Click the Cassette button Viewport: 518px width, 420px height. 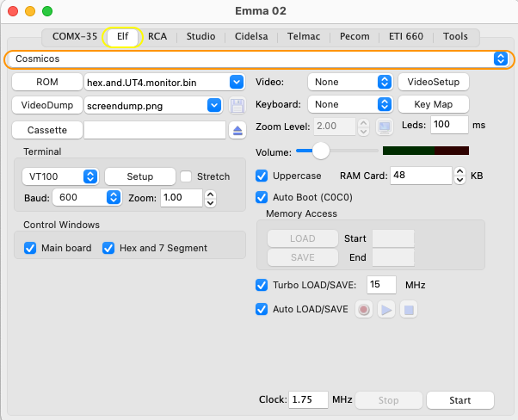(47, 130)
